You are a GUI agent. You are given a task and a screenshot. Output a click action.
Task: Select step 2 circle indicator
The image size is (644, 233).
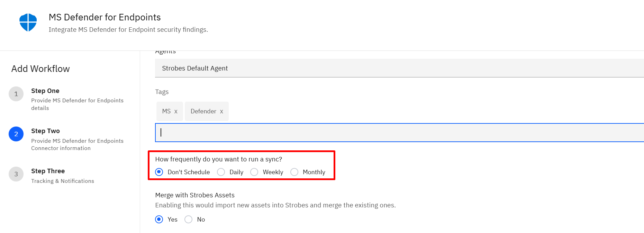[16, 134]
